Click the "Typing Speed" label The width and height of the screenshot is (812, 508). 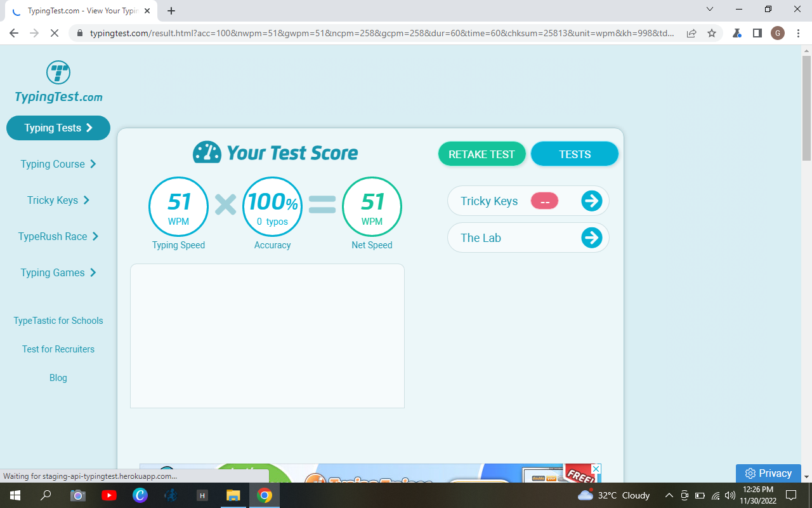tap(178, 245)
